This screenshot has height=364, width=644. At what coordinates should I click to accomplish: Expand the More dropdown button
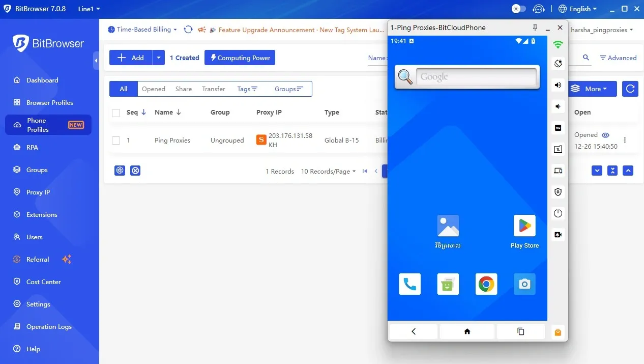pos(592,89)
